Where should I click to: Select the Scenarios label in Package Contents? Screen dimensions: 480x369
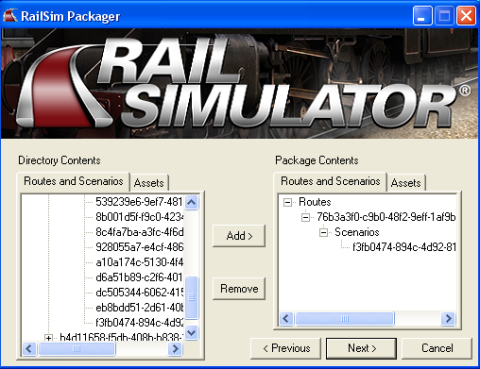coord(357,232)
